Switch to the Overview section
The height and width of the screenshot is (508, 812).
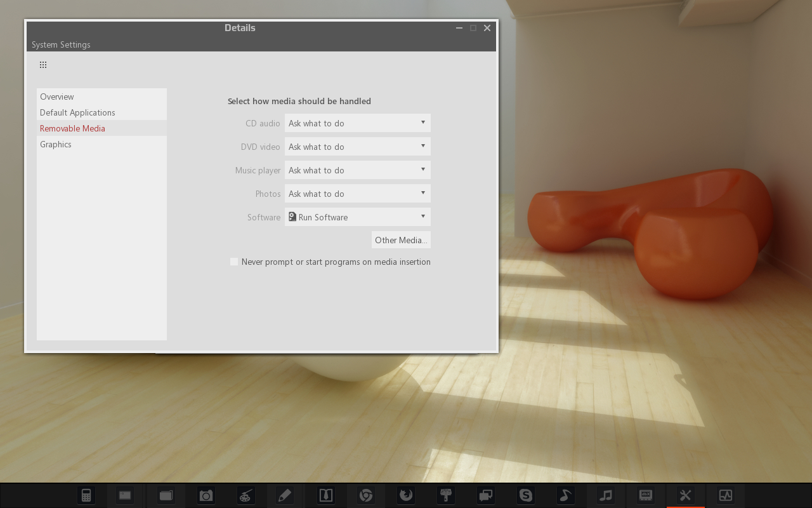101,97
